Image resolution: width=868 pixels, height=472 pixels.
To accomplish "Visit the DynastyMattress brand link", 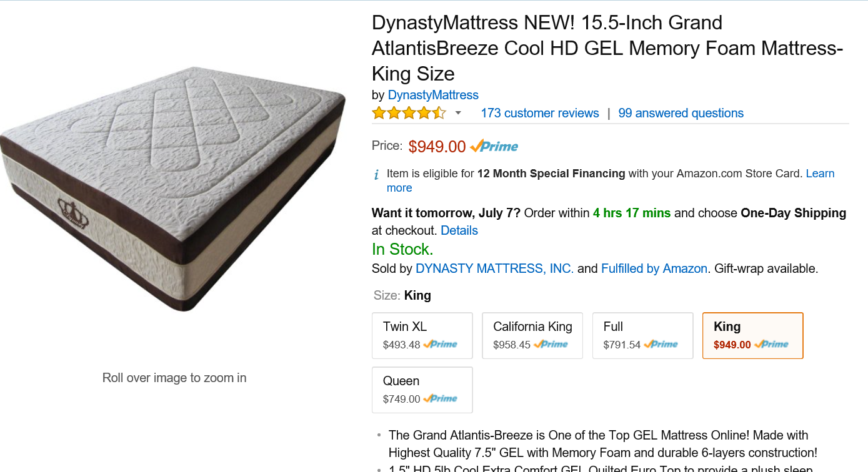I will [x=433, y=95].
